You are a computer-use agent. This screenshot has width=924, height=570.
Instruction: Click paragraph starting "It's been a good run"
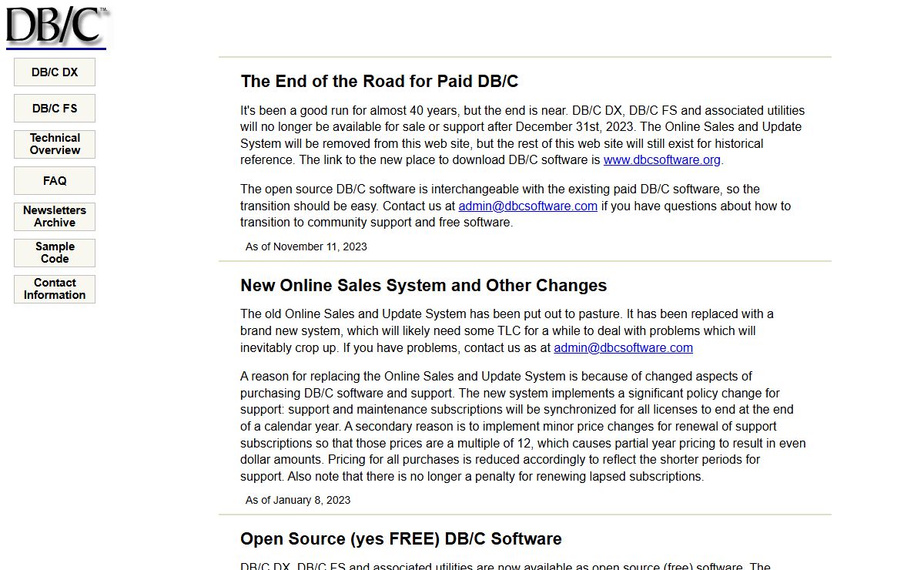point(523,136)
